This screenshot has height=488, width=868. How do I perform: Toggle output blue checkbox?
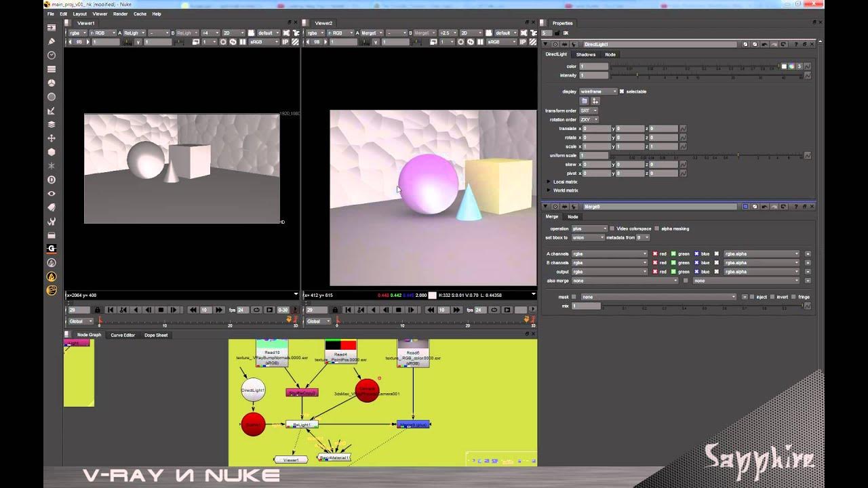[696, 272]
